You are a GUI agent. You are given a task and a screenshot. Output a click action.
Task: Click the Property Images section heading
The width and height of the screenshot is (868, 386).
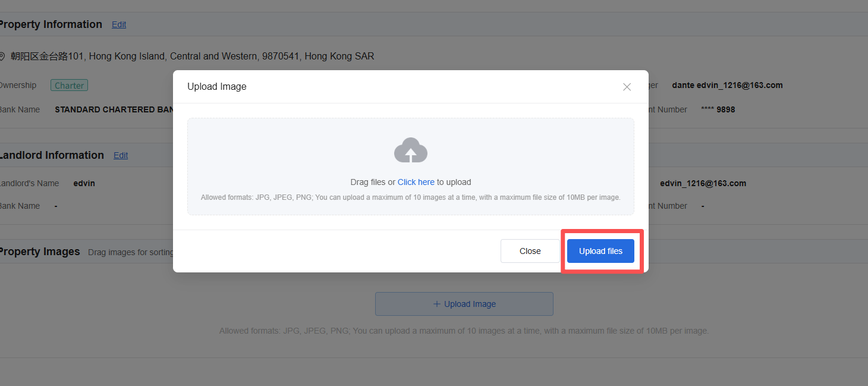pyautogui.click(x=39, y=252)
